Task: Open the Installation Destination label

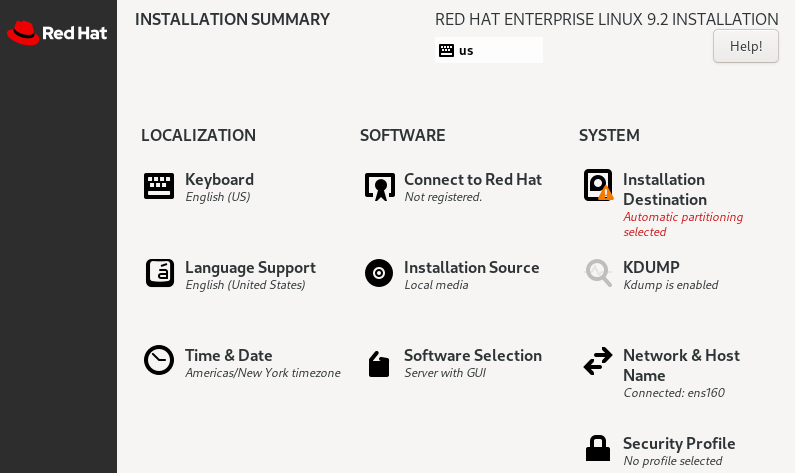Action: pyautogui.click(x=664, y=189)
